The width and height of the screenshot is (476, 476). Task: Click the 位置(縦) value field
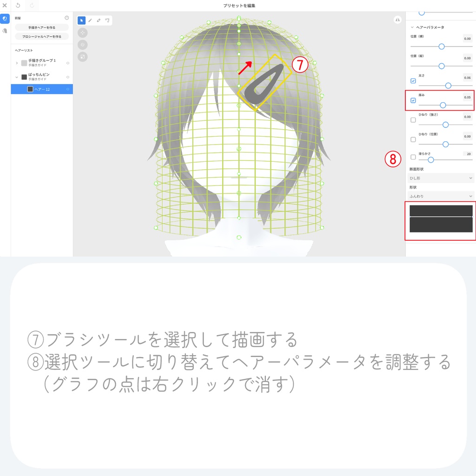tap(467, 58)
